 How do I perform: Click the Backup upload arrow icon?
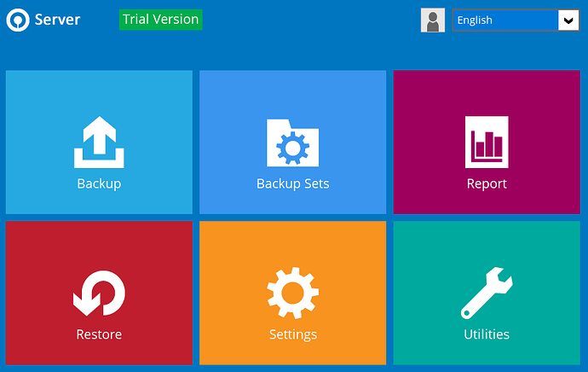click(99, 142)
